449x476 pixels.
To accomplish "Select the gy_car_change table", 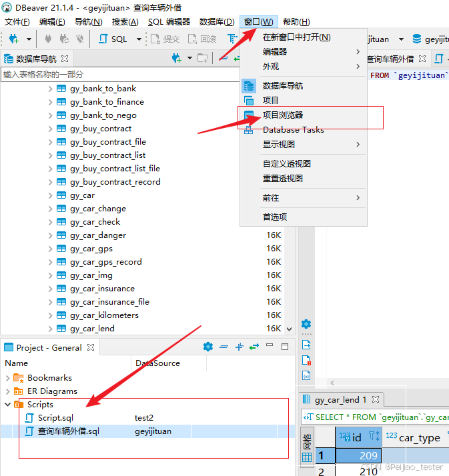I will 98,209.
